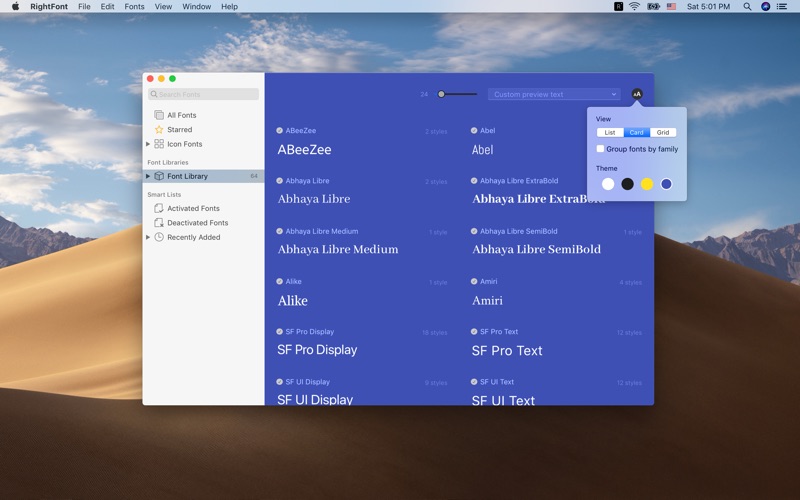The height and width of the screenshot is (500, 800).
Task: Choose the yellow theme color swatch
Action: [647, 184]
